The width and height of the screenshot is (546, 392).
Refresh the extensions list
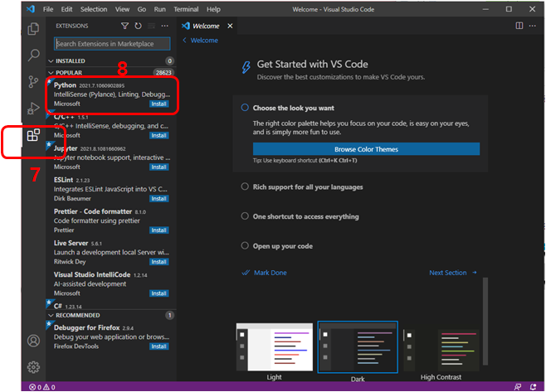(x=139, y=26)
